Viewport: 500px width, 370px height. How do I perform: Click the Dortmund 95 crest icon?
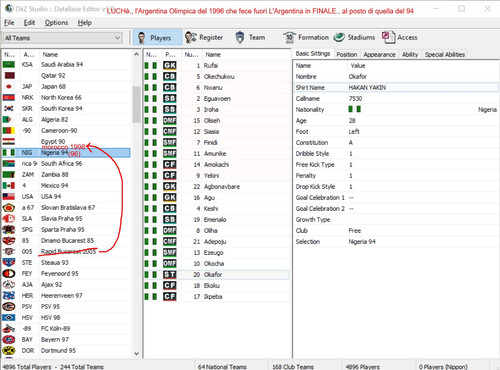point(9,350)
